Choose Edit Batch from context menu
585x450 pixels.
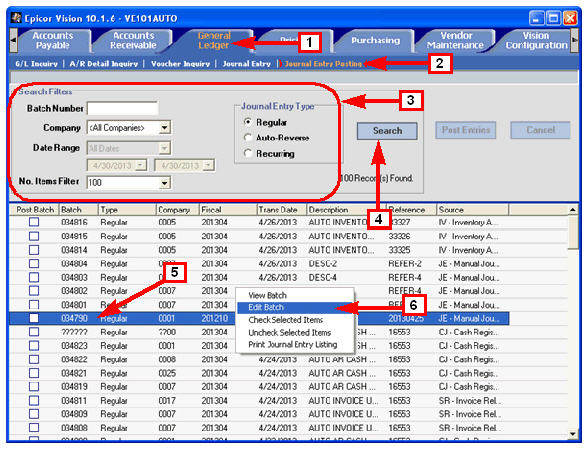(x=295, y=307)
